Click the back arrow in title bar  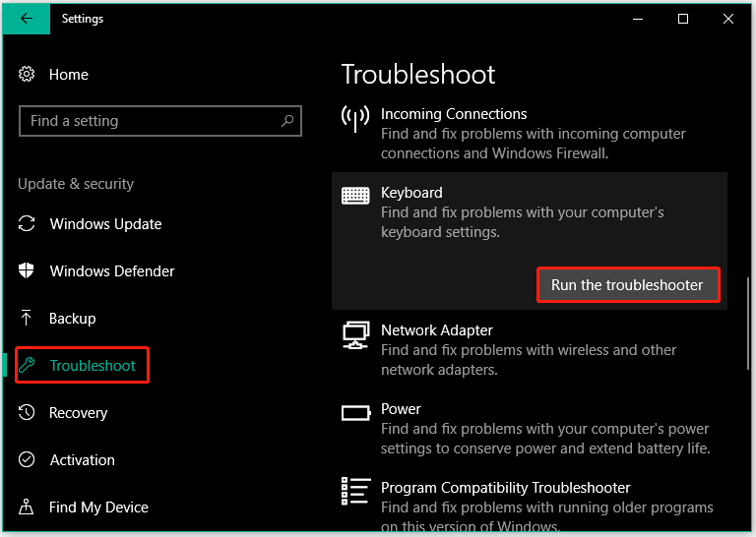coord(27,19)
